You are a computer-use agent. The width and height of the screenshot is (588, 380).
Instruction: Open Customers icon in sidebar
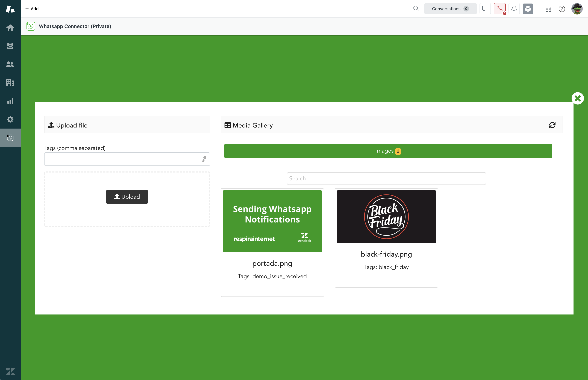[x=10, y=64]
